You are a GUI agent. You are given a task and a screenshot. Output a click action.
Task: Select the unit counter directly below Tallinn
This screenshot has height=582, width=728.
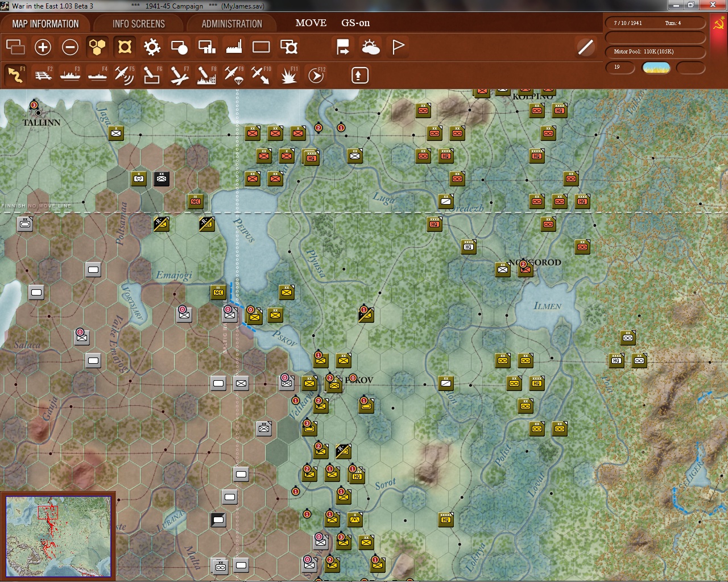click(116, 133)
